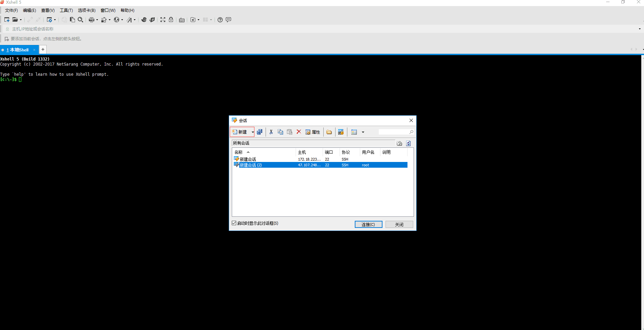This screenshot has height=330, width=644.
Task: Toggle full screen mode icon
Action: [x=163, y=20]
